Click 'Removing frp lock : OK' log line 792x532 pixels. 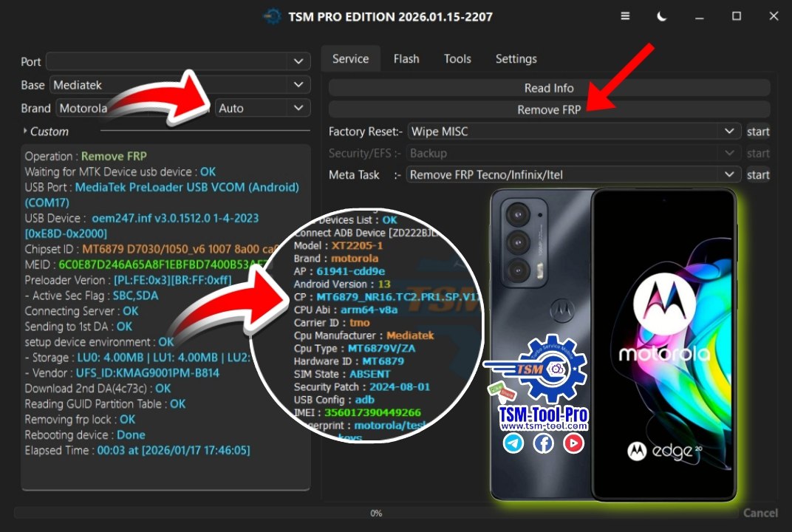(80, 420)
